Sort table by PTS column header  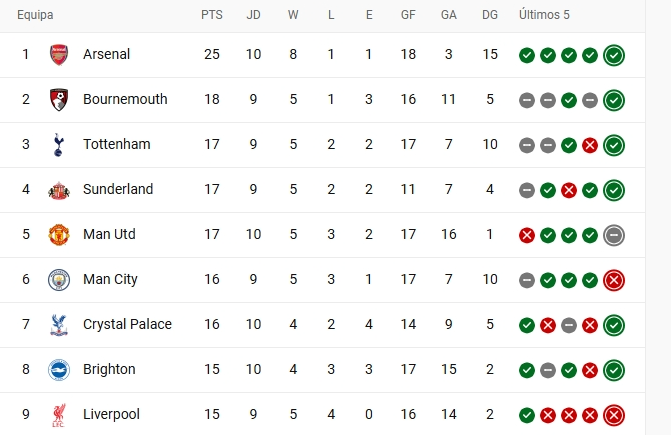pos(211,16)
